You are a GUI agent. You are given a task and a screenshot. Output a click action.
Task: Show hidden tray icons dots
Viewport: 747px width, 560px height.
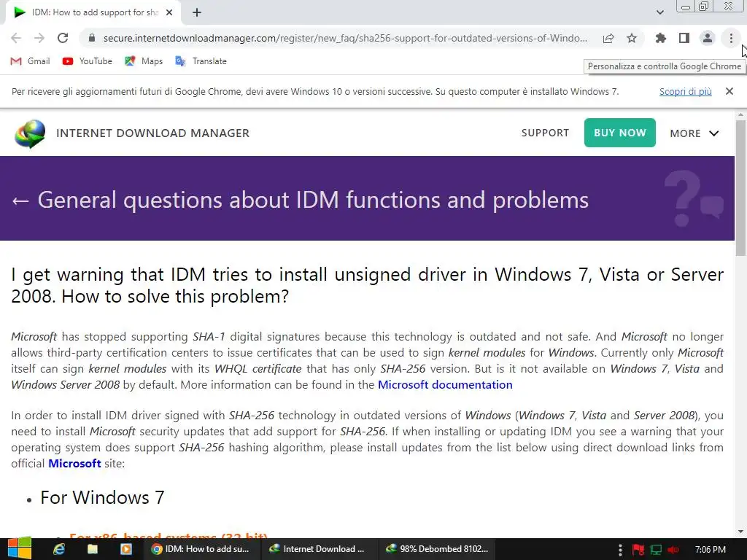click(620, 550)
